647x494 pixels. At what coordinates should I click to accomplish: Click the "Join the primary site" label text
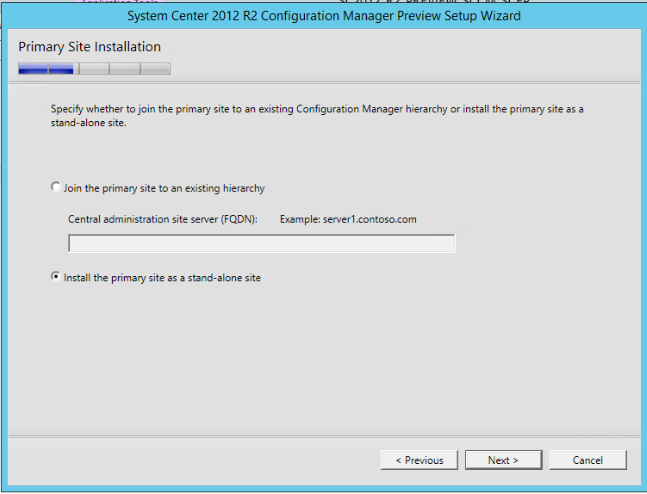click(164, 187)
